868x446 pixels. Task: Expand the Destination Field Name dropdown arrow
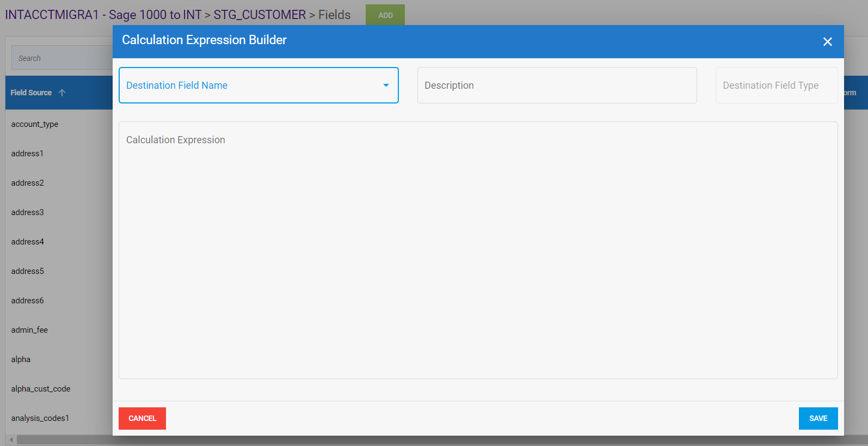386,85
